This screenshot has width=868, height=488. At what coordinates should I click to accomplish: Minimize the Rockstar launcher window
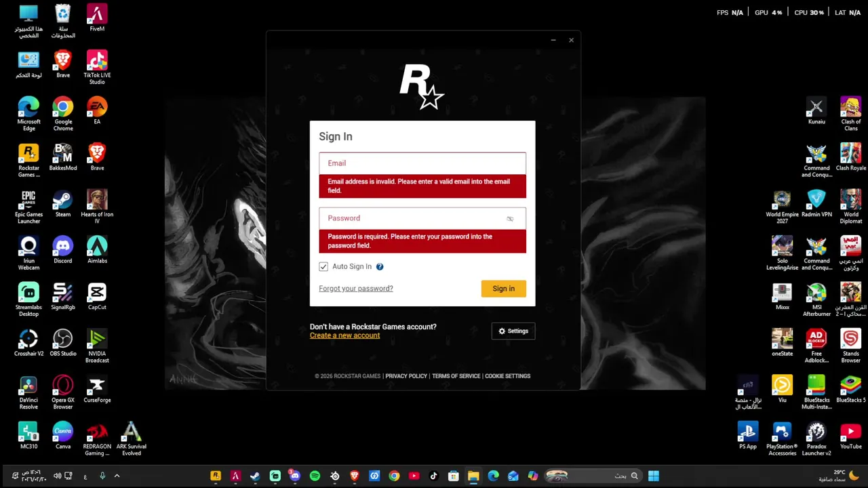pyautogui.click(x=553, y=40)
